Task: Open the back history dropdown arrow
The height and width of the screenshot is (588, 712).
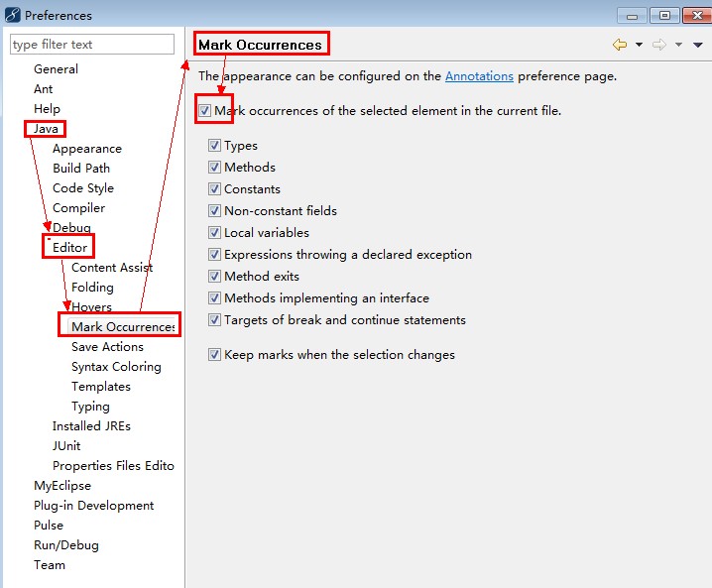Action: [x=639, y=45]
